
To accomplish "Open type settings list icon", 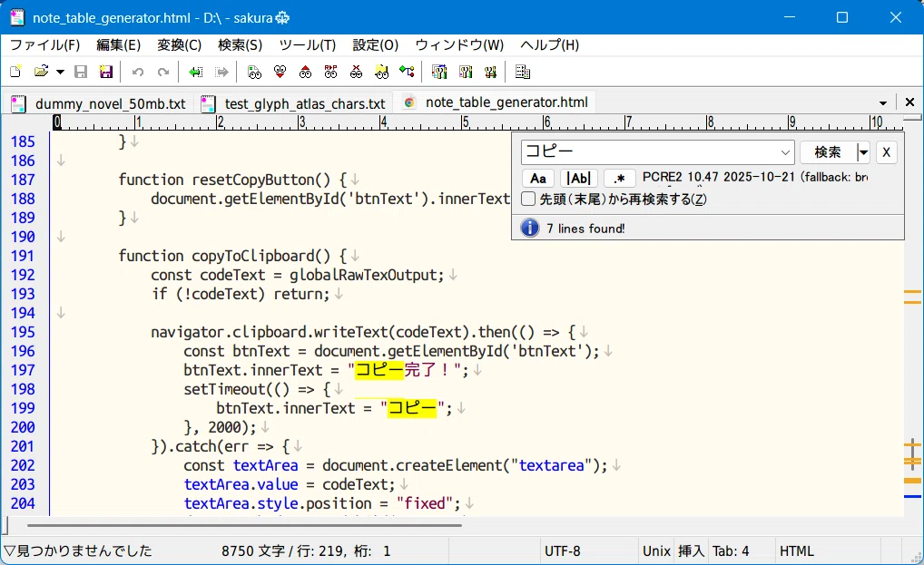I will point(439,72).
